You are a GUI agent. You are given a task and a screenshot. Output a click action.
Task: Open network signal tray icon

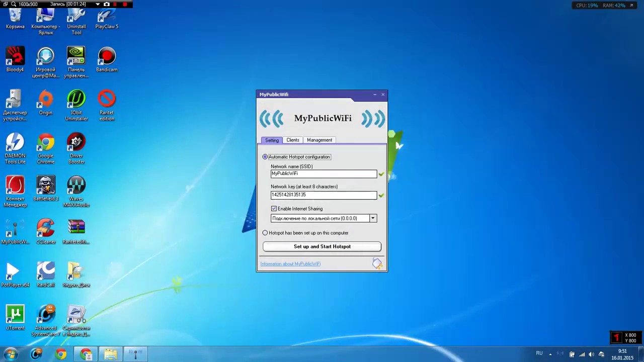pos(582,354)
